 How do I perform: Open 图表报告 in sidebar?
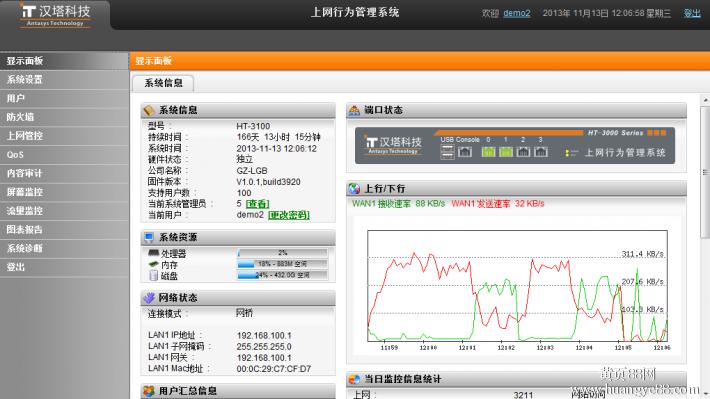64,230
